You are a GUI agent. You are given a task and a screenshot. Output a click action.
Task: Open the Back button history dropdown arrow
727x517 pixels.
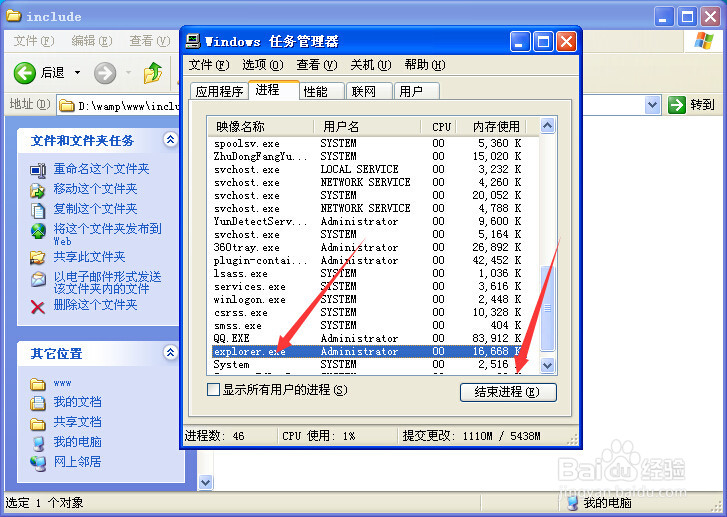pyautogui.click(x=77, y=73)
